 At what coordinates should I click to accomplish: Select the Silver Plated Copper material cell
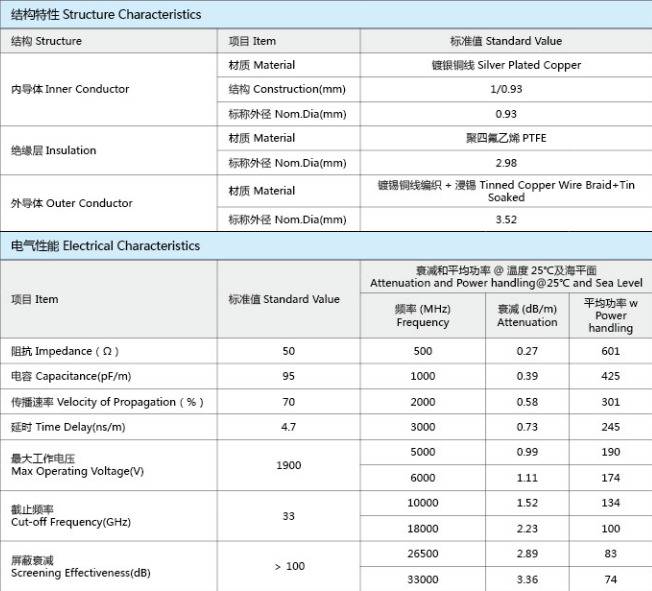point(505,65)
